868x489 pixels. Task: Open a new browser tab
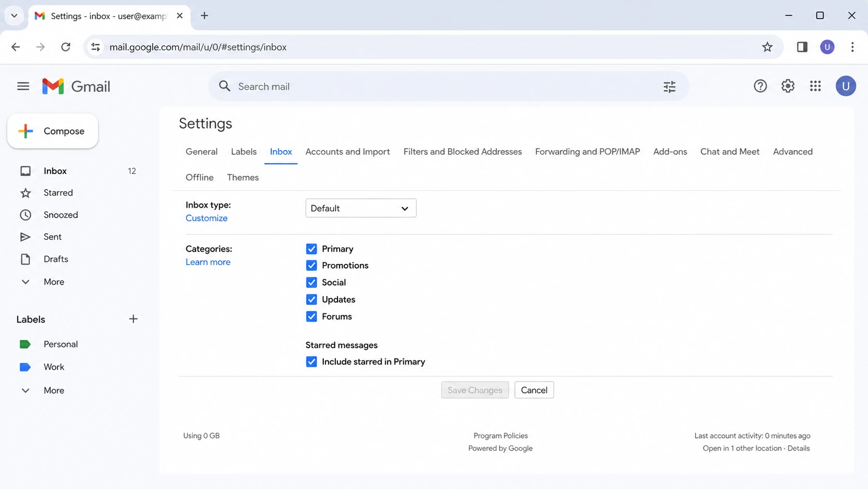[205, 16]
